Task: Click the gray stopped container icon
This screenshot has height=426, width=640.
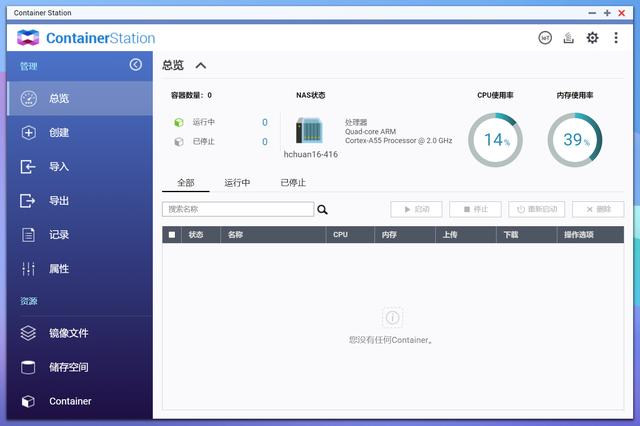Action: (179, 142)
